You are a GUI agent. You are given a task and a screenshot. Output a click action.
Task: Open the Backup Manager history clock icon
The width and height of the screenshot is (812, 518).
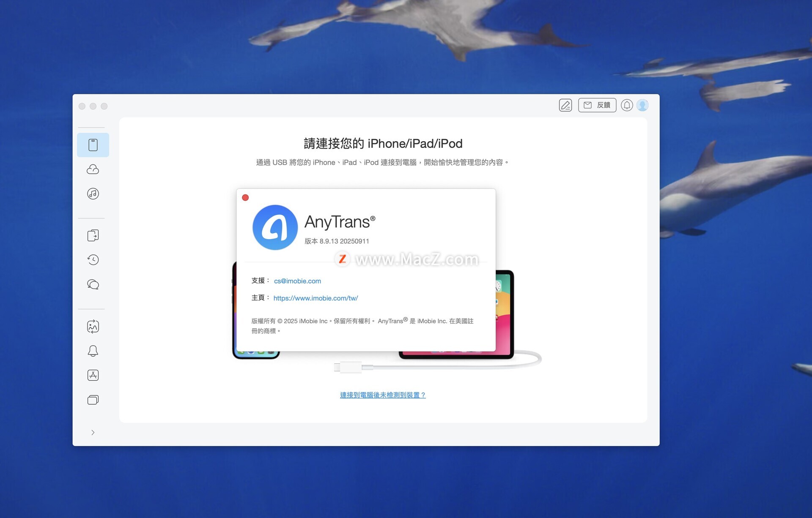point(93,260)
